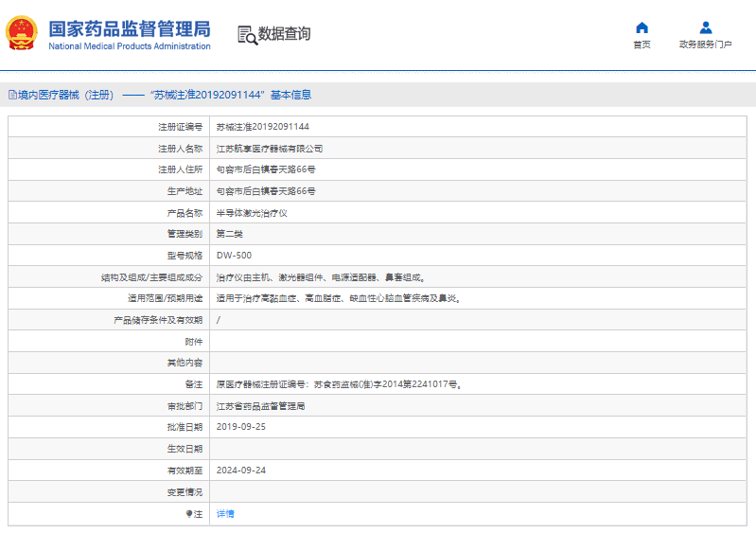Click the 备注 label
The width and height of the screenshot is (756, 533).
pyautogui.click(x=194, y=384)
